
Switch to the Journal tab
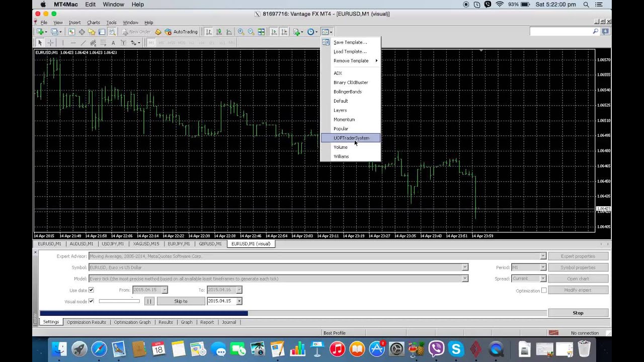[229, 322]
